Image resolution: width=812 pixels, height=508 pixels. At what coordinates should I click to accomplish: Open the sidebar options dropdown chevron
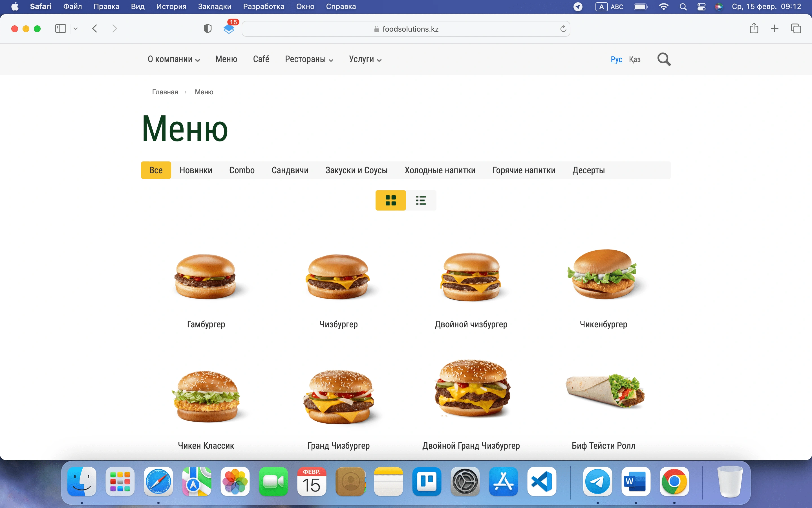(x=76, y=29)
